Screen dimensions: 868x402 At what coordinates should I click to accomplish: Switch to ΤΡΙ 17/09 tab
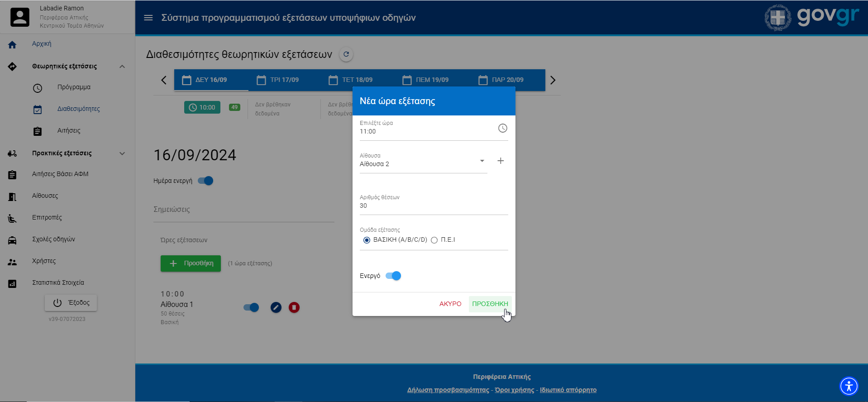coord(278,80)
